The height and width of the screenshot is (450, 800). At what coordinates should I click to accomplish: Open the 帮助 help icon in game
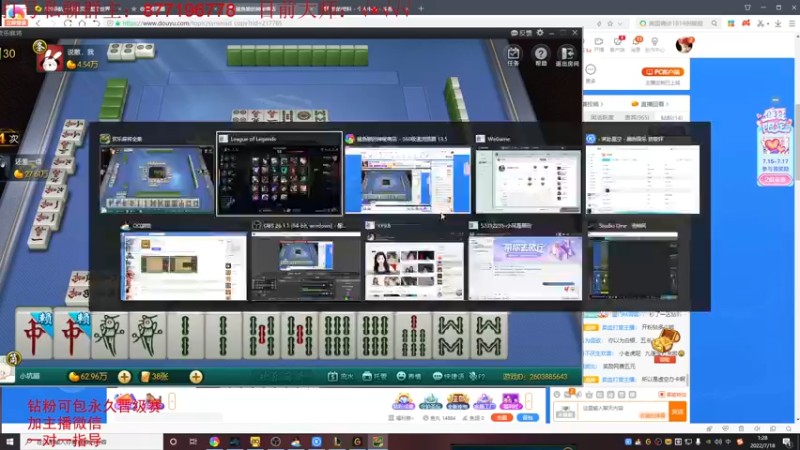click(541, 56)
